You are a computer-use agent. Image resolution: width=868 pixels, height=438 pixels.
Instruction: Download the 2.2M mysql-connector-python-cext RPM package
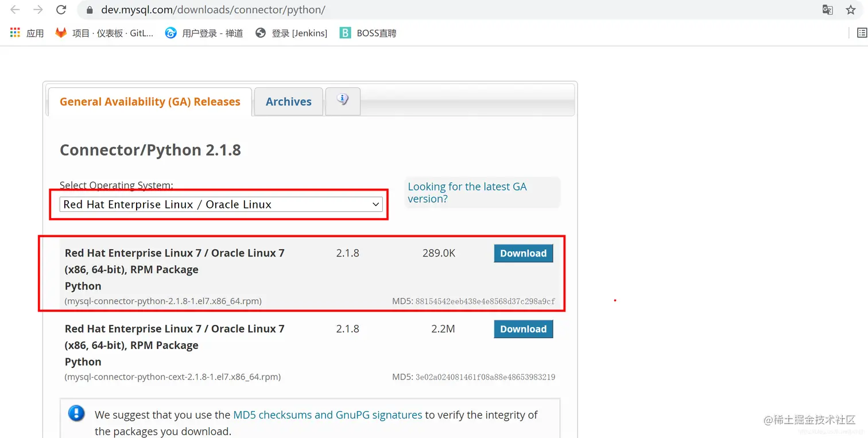523,329
